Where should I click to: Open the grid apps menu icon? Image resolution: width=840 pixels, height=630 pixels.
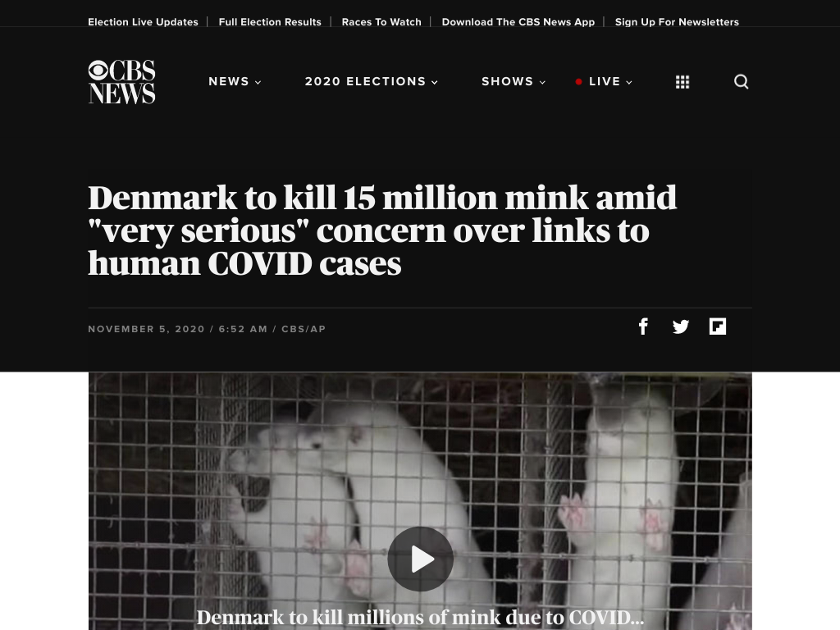pyautogui.click(x=682, y=82)
